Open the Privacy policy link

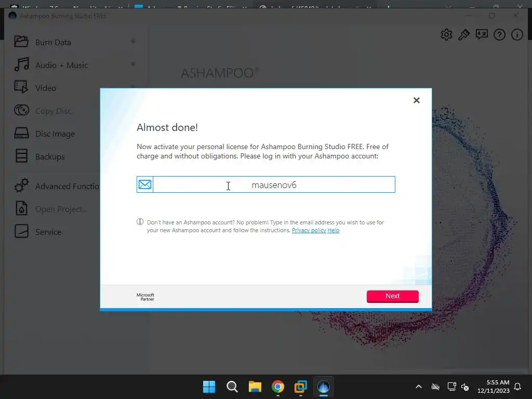pyautogui.click(x=309, y=230)
